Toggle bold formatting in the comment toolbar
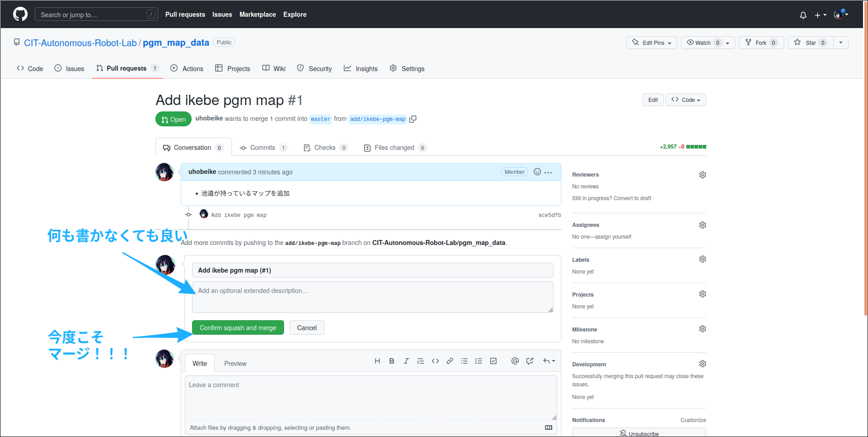 click(391, 361)
